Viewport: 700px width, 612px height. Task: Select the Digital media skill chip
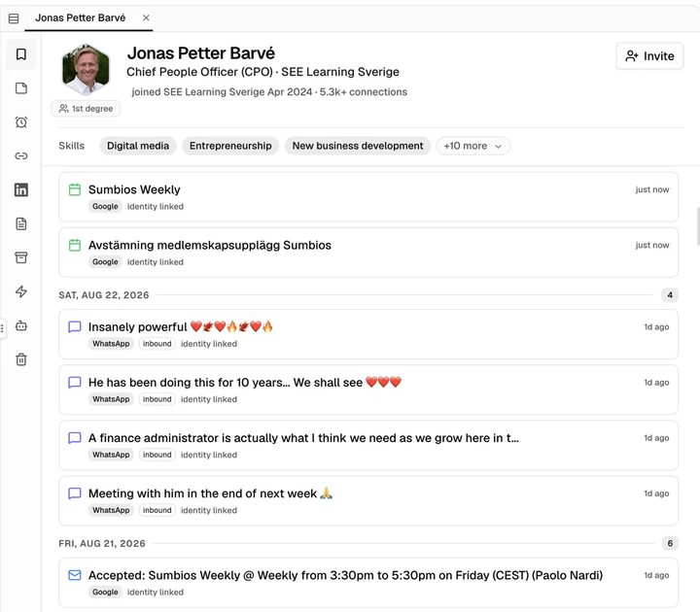(x=138, y=146)
